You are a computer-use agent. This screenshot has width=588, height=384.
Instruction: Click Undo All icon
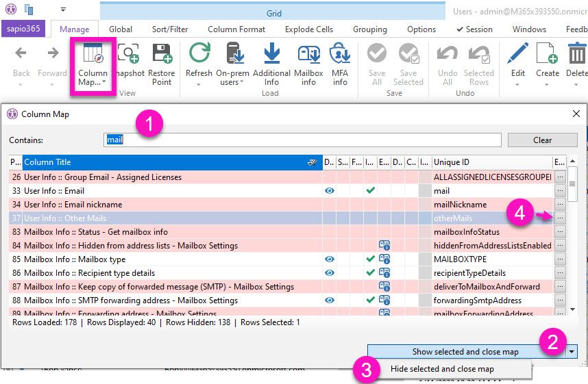pyautogui.click(x=448, y=53)
